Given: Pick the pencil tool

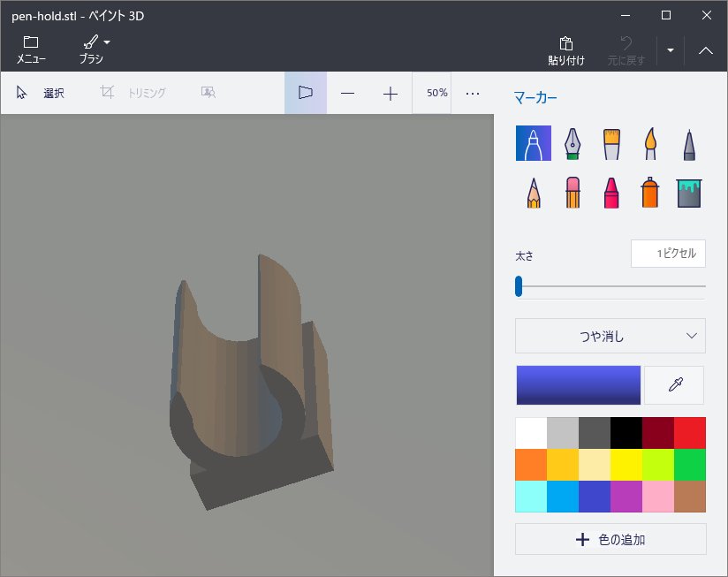Looking at the screenshot, I should pyautogui.click(x=534, y=192).
